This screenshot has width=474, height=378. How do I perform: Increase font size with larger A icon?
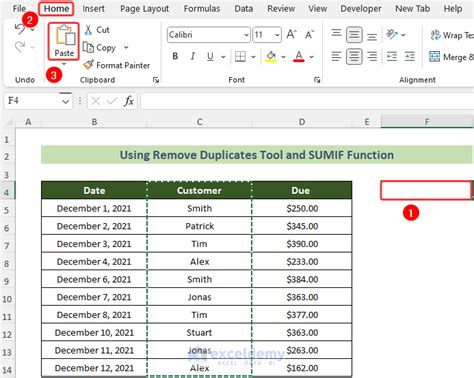tap(291, 34)
